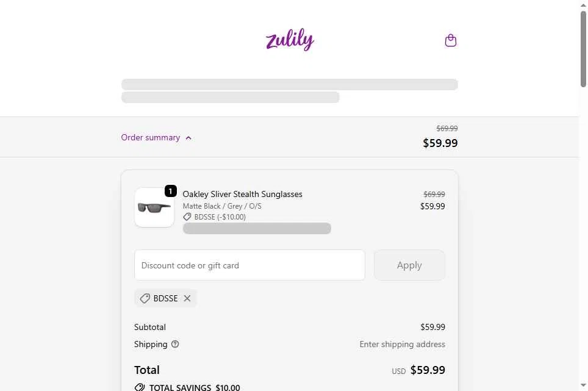
Task: Click the scrollbar up arrow
Action: [x=583, y=5]
